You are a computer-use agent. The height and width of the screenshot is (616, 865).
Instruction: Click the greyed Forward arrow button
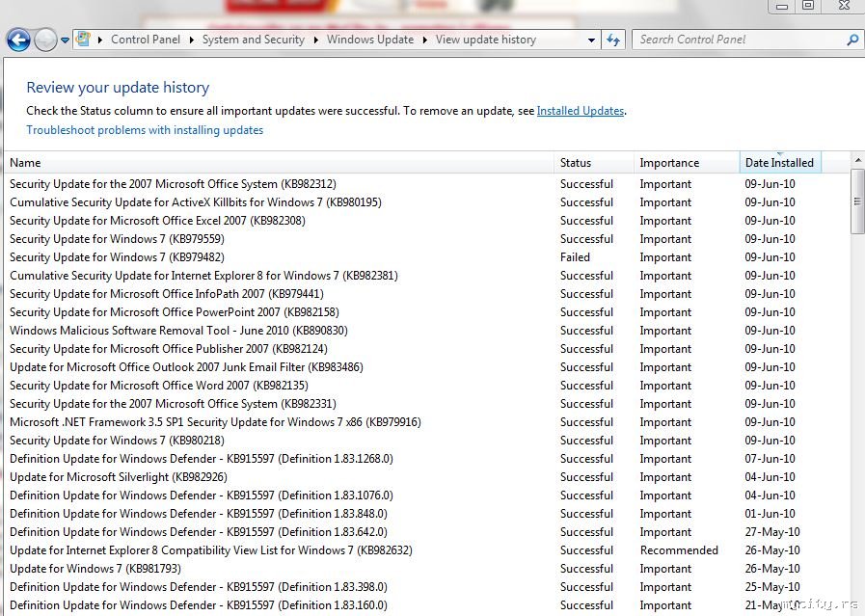coord(45,40)
